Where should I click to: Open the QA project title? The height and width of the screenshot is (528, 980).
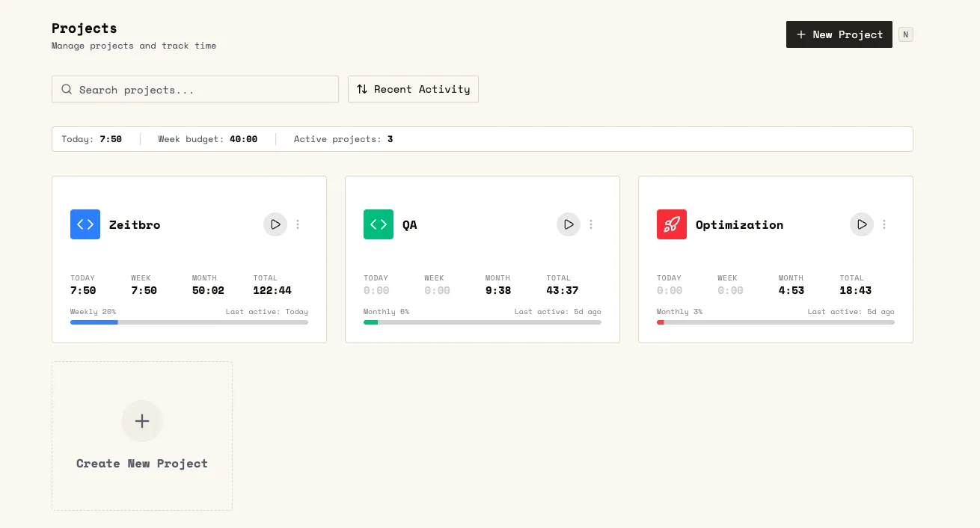point(410,224)
